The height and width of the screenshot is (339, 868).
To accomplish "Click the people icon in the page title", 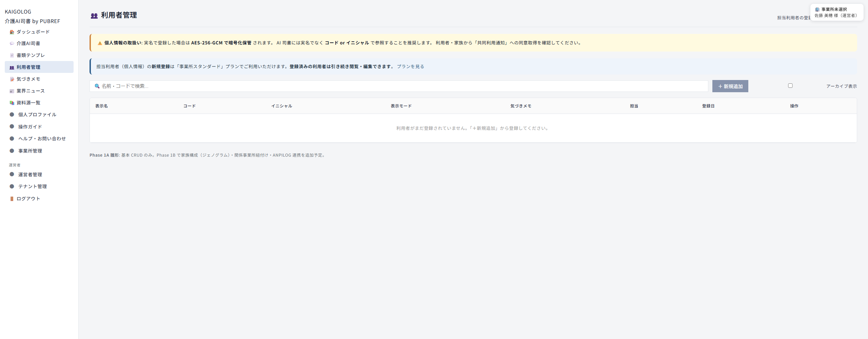I will click(x=94, y=16).
